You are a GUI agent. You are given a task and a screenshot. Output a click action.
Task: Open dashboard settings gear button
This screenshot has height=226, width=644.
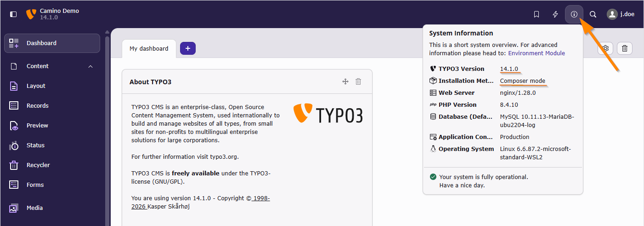606,48
